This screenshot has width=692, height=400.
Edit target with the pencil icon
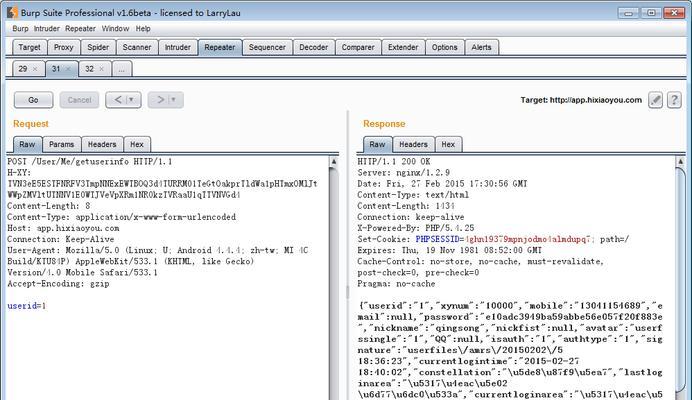[x=655, y=100]
